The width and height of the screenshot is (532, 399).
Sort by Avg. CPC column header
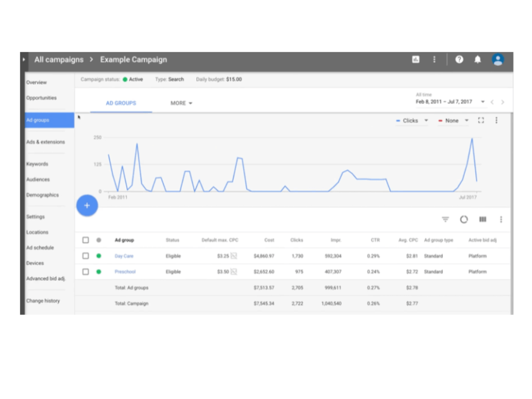click(408, 240)
